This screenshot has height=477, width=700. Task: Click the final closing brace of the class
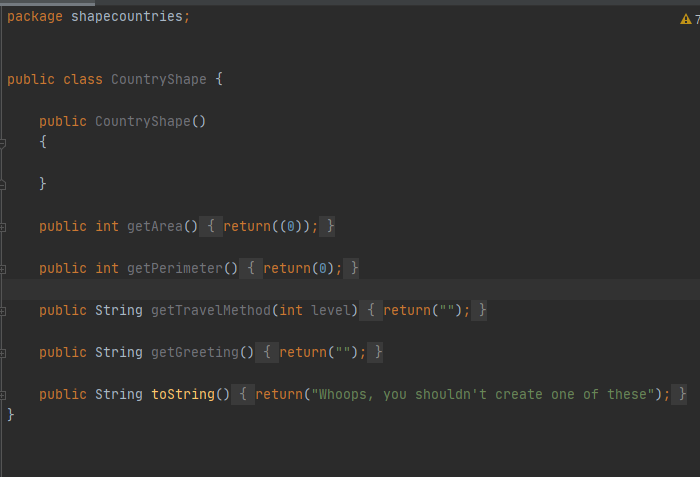11,415
